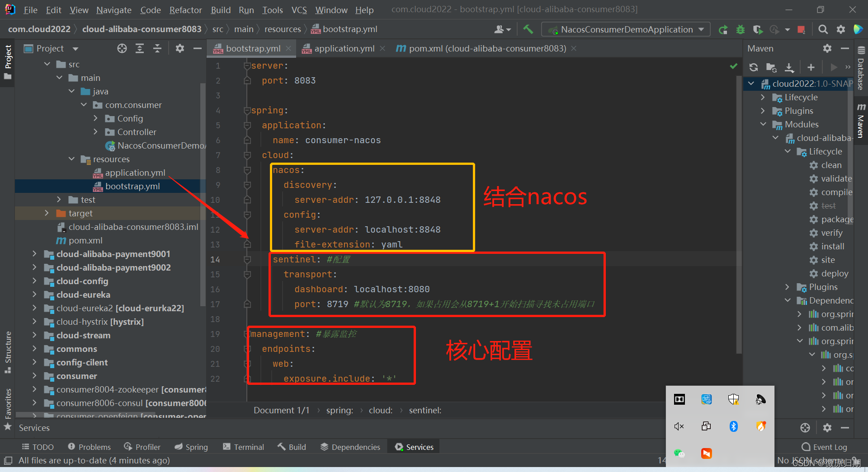Expand the test folder

point(59,200)
